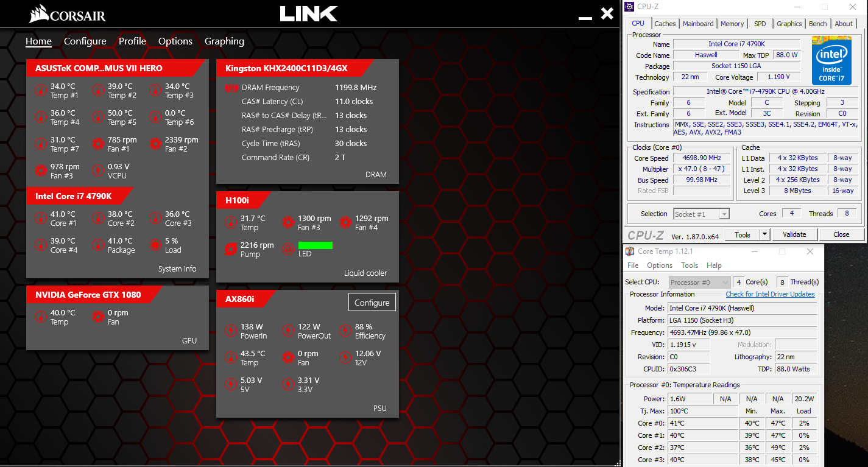This screenshot has height=467, width=868.
Task: Select the CPU Load icon showing 5 %
Action: [155, 245]
